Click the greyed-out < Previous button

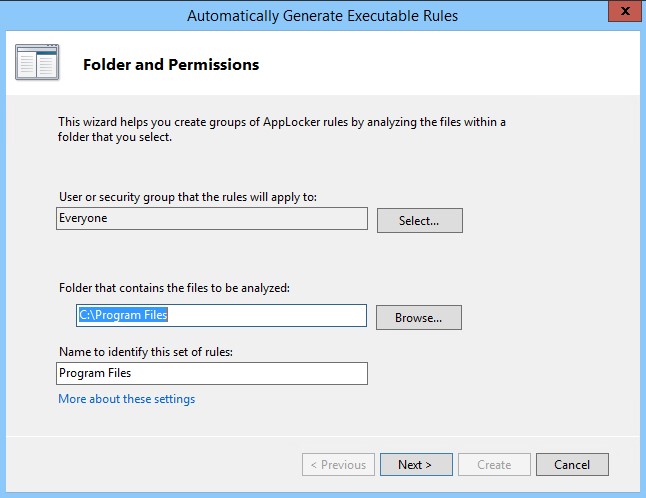pyautogui.click(x=338, y=464)
